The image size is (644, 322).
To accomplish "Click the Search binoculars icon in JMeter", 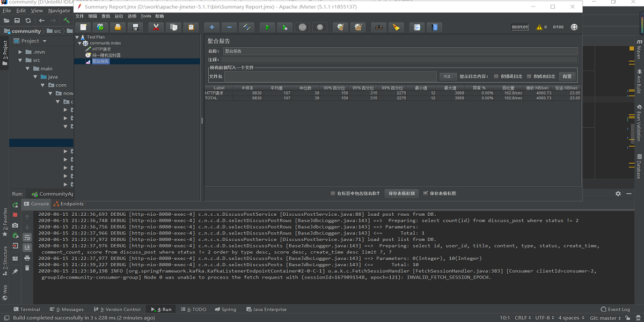I will pos(379,27).
